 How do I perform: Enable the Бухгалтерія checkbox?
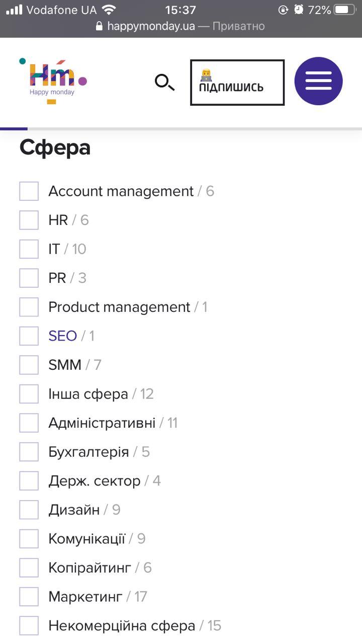(x=29, y=451)
